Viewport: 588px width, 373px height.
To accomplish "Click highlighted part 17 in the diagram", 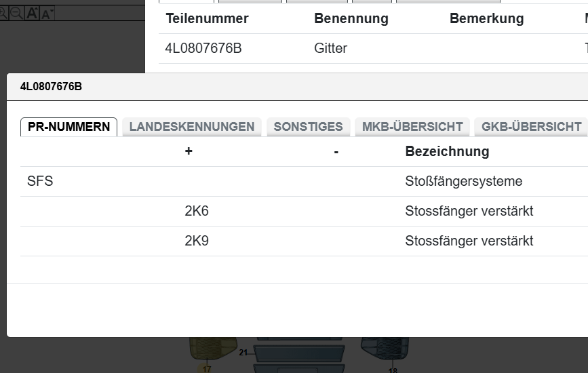I will pos(206,369).
